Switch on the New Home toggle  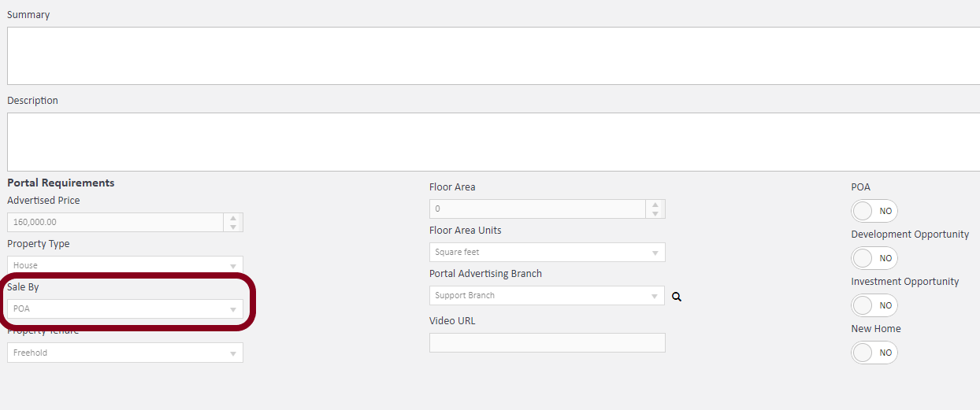pyautogui.click(x=874, y=353)
